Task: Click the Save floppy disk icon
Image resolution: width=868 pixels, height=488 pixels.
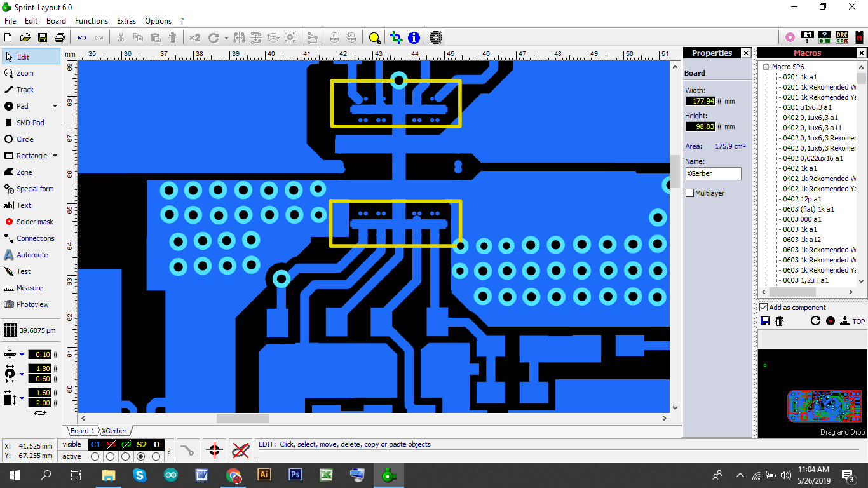Action: point(43,37)
